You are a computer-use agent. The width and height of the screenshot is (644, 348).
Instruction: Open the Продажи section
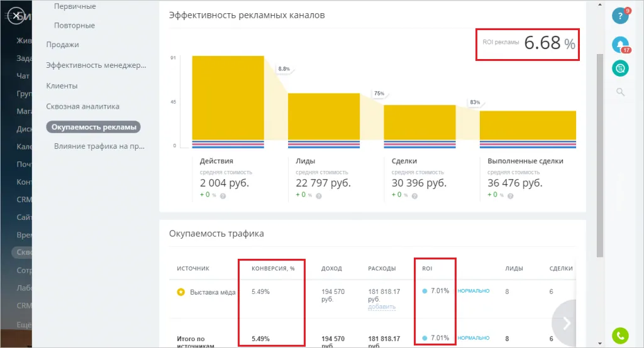click(x=62, y=45)
